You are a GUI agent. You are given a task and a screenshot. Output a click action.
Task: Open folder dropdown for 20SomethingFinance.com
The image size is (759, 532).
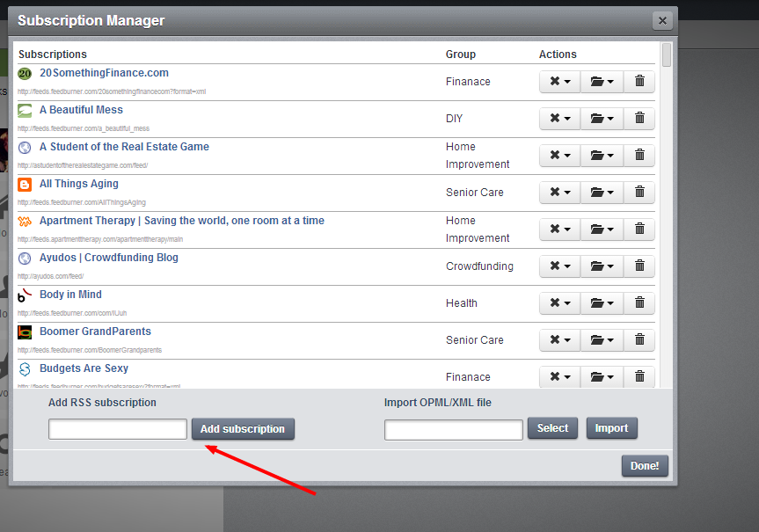(x=602, y=82)
